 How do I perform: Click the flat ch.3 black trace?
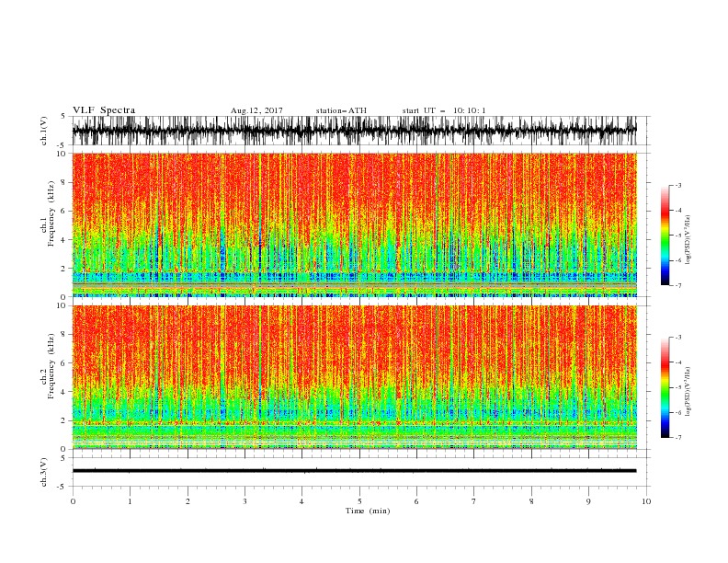(x=354, y=471)
